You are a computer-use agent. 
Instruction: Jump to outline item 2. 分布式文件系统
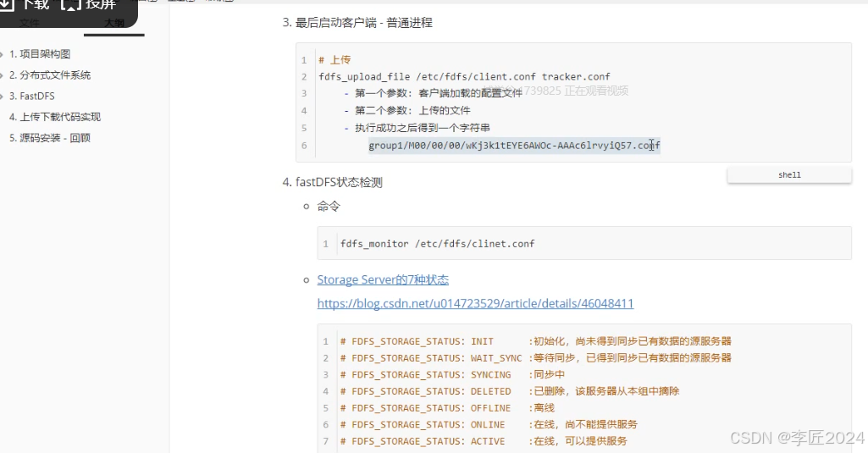coord(50,75)
